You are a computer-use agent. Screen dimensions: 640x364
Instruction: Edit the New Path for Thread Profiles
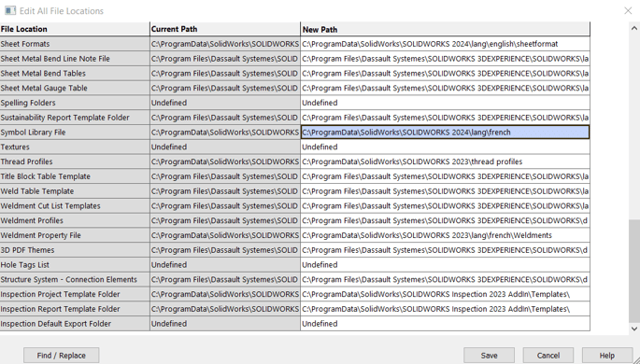pos(446,161)
